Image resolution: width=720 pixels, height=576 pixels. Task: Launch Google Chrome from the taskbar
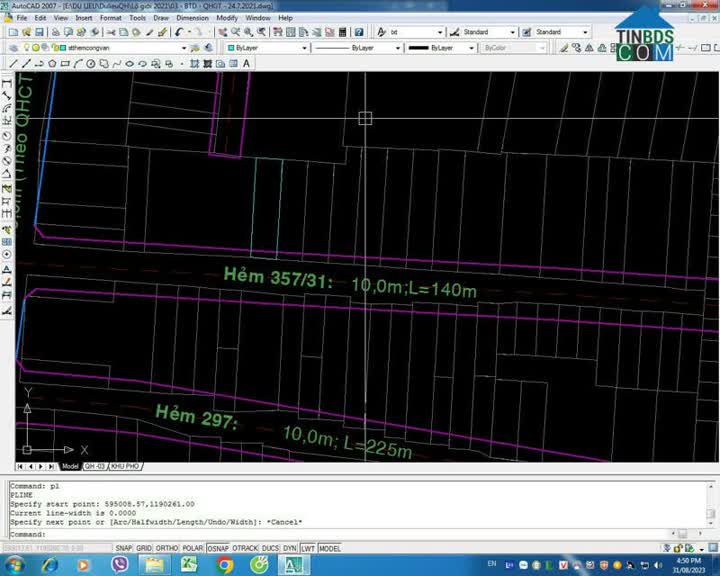click(225, 565)
